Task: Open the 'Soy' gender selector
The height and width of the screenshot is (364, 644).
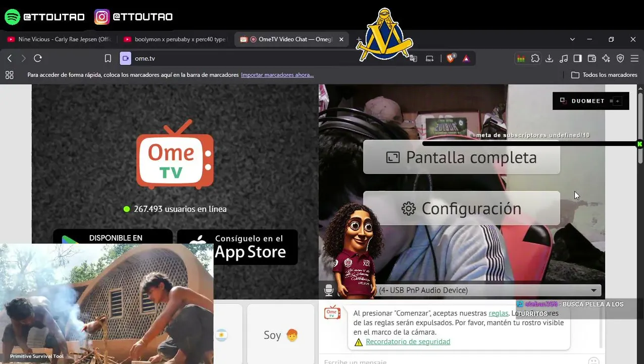Action: pos(280,335)
